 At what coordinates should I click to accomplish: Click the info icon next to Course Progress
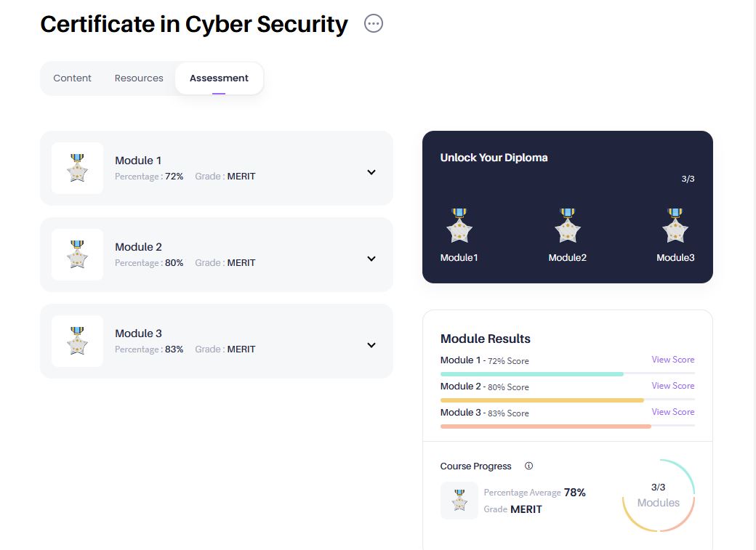tap(528, 466)
